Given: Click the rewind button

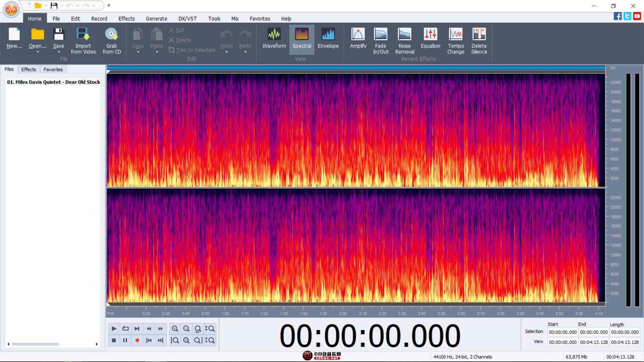Looking at the screenshot, I should point(149,328).
